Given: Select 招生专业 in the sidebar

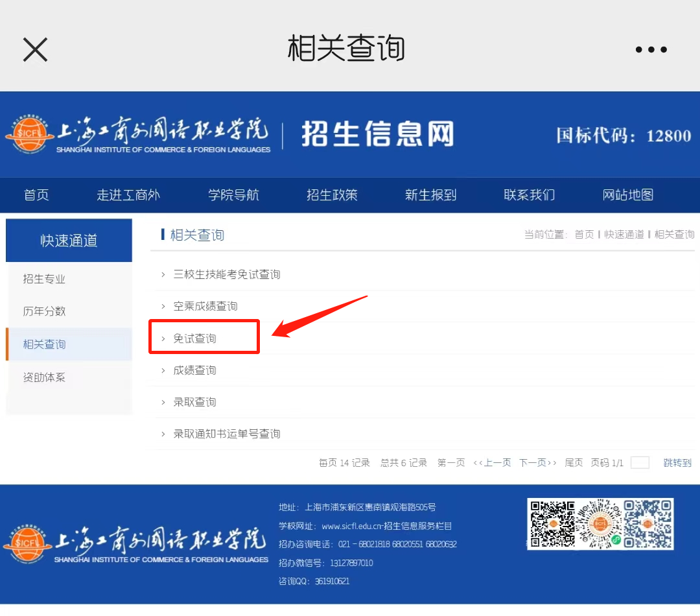Looking at the screenshot, I should [x=44, y=279].
